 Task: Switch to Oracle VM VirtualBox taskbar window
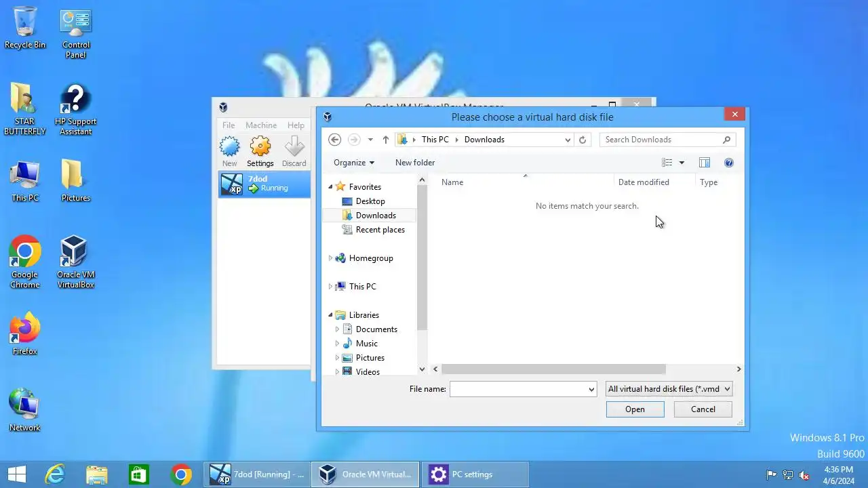tap(366, 474)
